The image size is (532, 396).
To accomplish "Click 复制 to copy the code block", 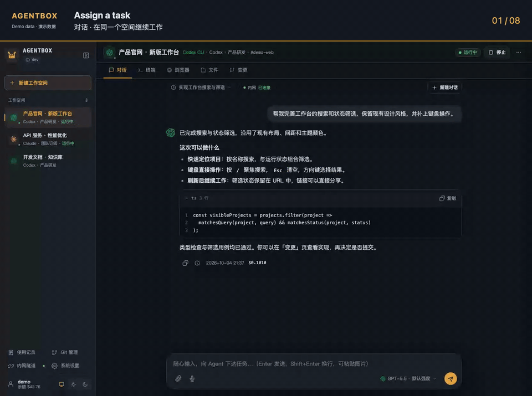I will coord(448,198).
